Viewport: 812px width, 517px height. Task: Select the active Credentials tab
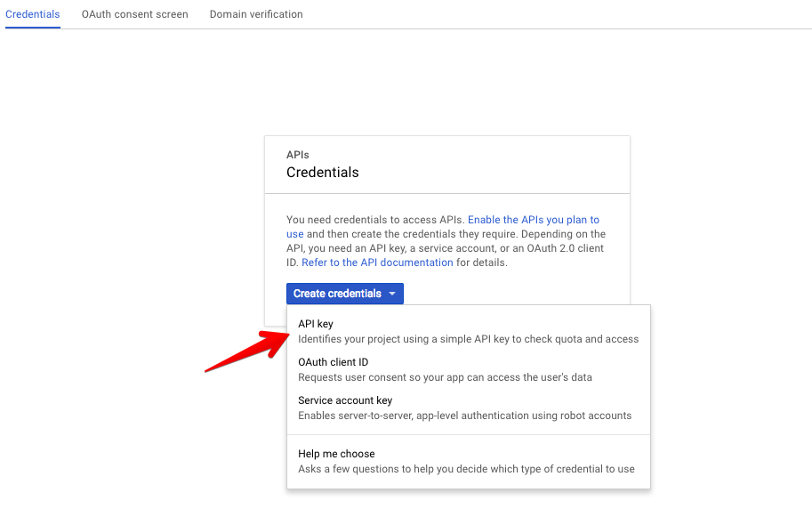pyautogui.click(x=33, y=14)
